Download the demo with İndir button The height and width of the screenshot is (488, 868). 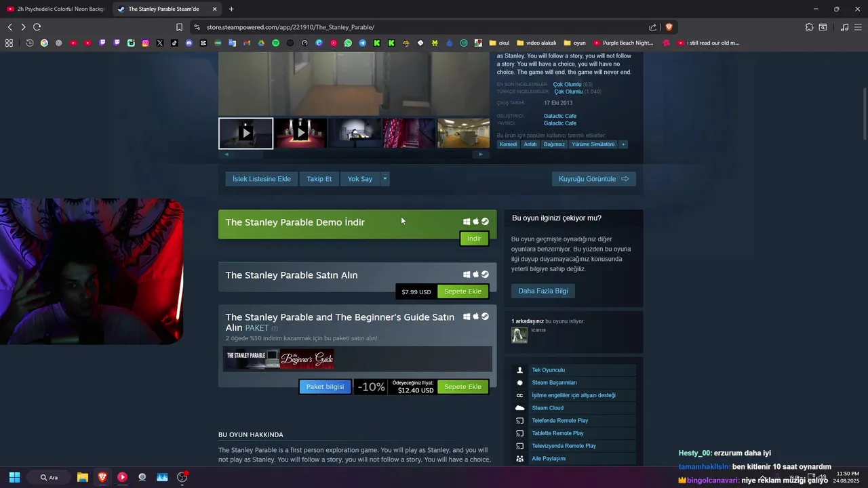click(x=474, y=239)
